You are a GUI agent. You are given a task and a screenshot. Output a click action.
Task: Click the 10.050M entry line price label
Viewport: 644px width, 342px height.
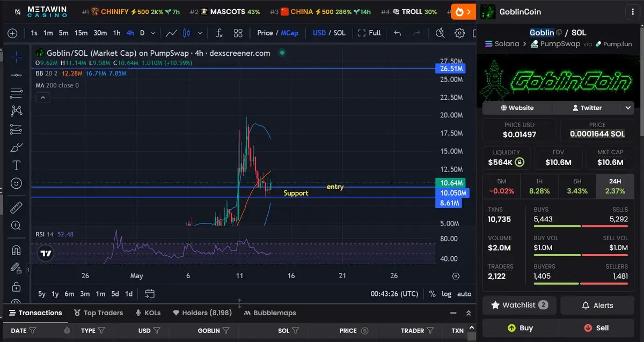coord(452,192)
